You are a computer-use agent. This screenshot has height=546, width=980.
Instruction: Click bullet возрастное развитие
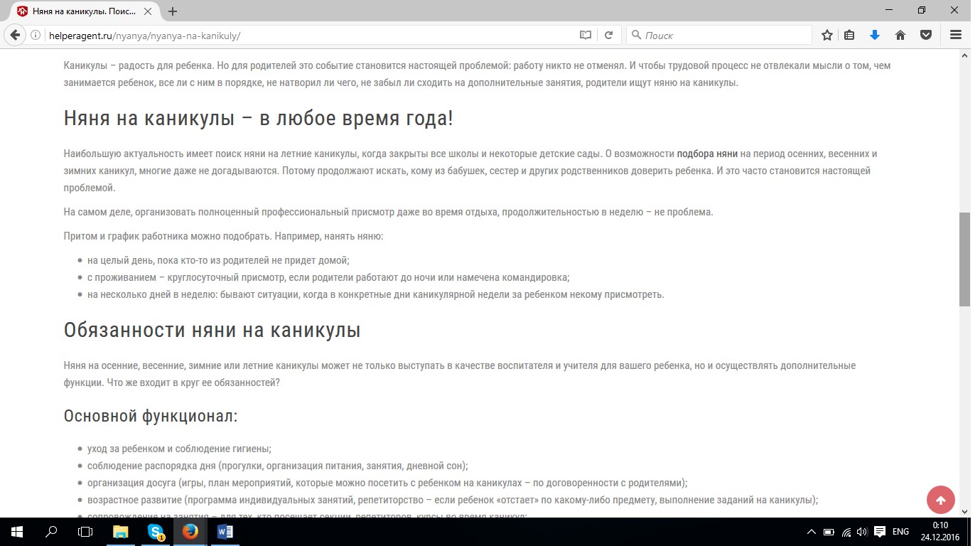(x=453, y=500)
